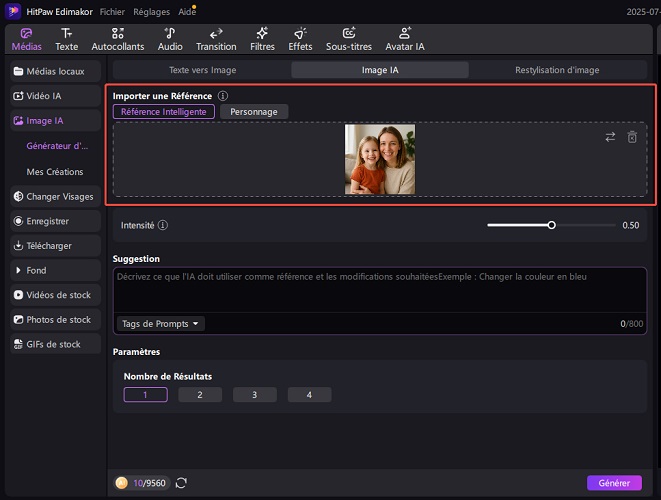Select Image IA in the sidebar
The width and height of the screenshot is (661, 500).
pyautogui.click(x=55, y=121)
